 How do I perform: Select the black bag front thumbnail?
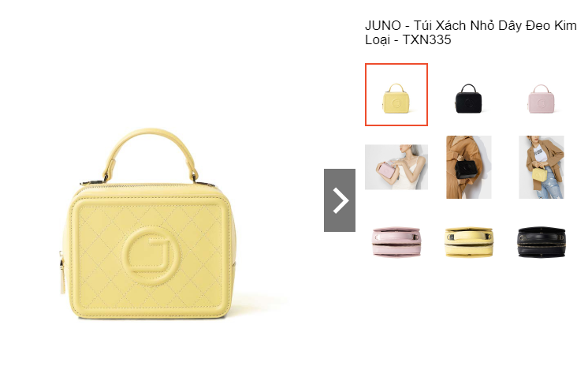(x=468, y=98)
